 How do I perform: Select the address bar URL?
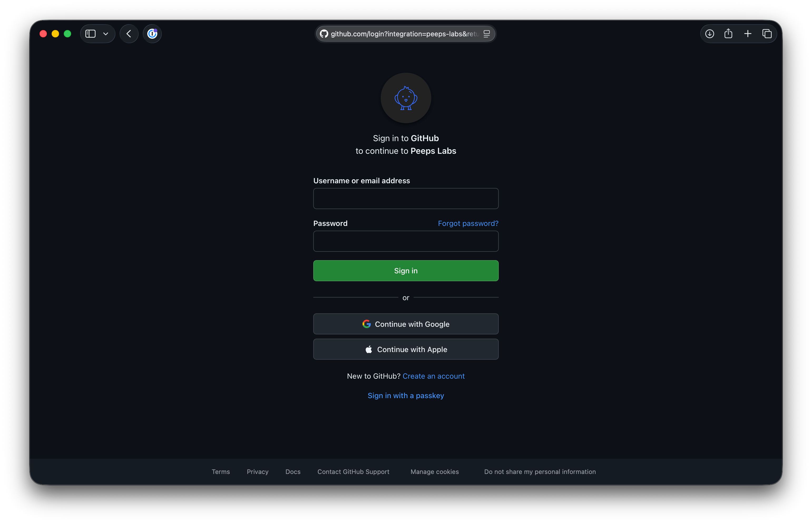(404, 34)
